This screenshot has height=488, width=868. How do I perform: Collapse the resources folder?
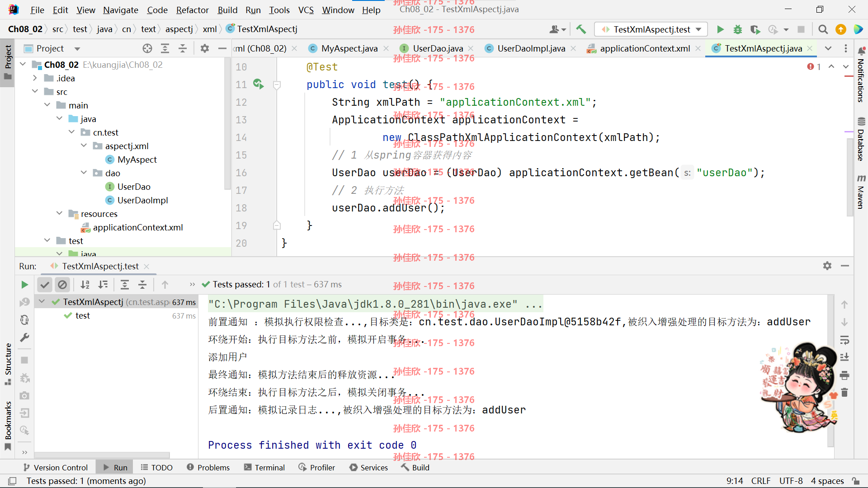(x=59, y=214)
